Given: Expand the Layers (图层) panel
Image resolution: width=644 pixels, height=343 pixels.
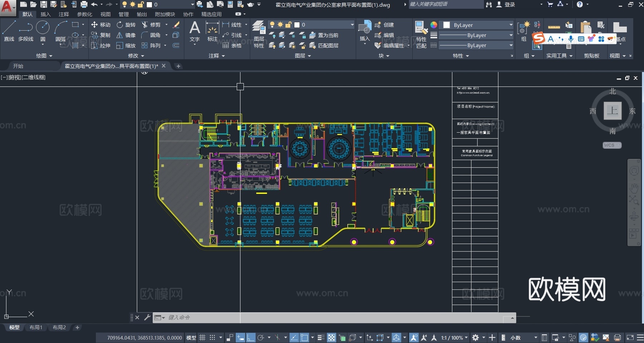Looking at the screenshot, I should pos(303,56).
